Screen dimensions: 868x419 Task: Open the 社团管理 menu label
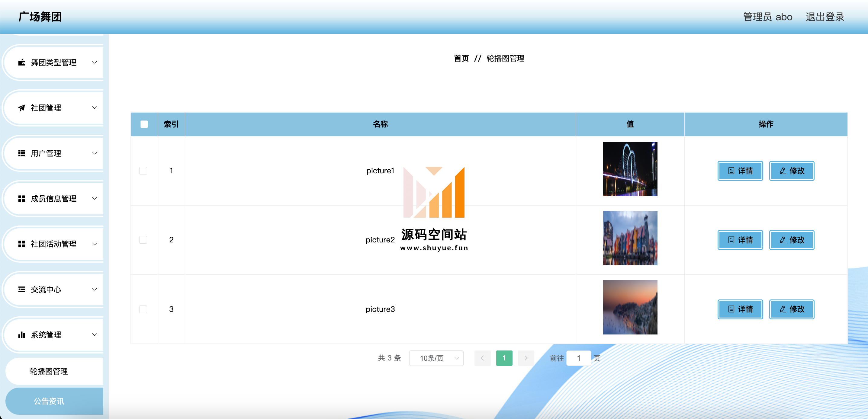pos(46,108)
